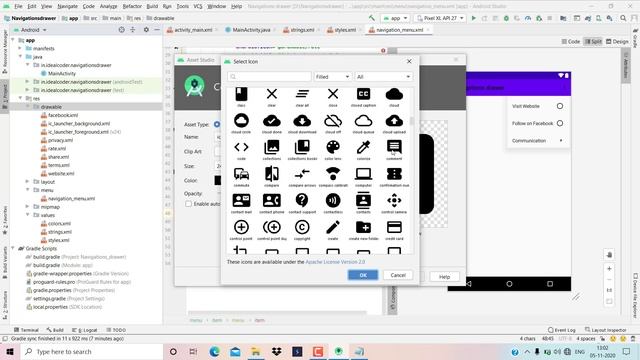Switch to the MainActivity.java tab

(251, 30)
